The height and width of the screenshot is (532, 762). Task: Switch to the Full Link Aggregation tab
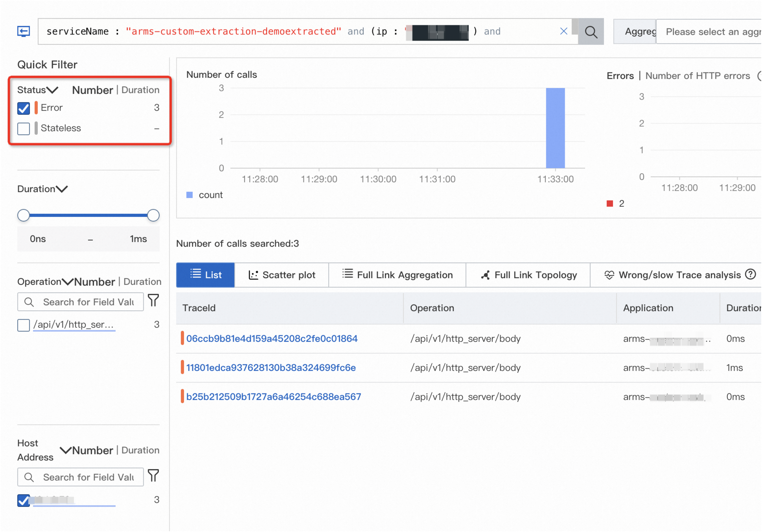coord(397,275)
